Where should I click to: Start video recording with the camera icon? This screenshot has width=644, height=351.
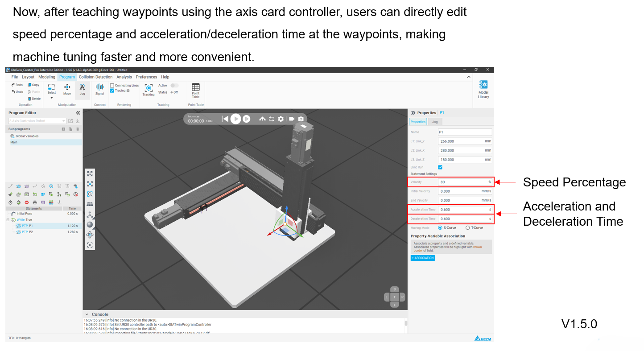click(x=292, y=119)
